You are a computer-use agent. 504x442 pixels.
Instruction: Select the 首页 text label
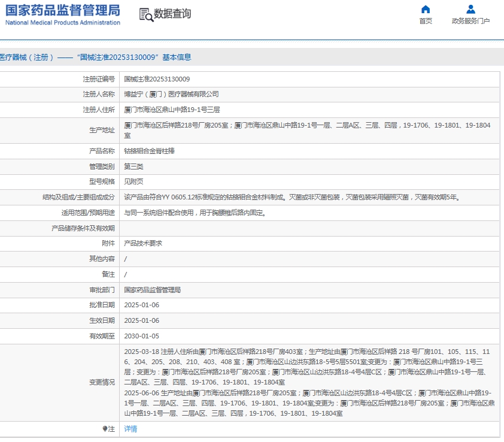point(426,21)
